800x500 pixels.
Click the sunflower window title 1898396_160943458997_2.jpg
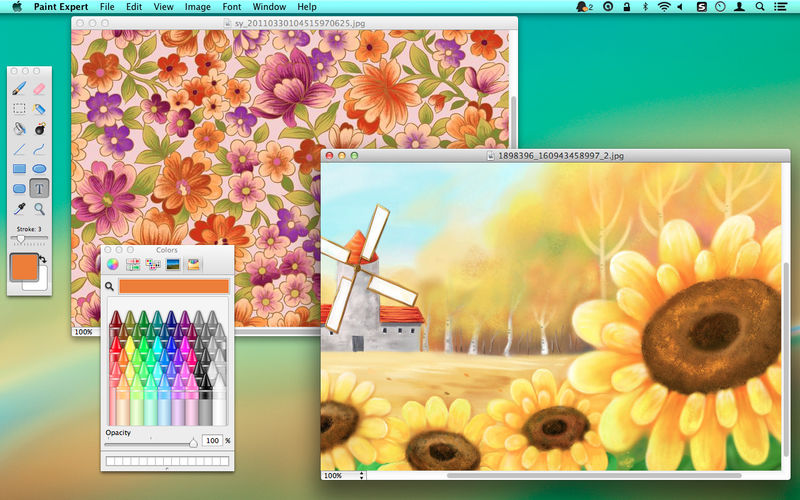point(561,156)
